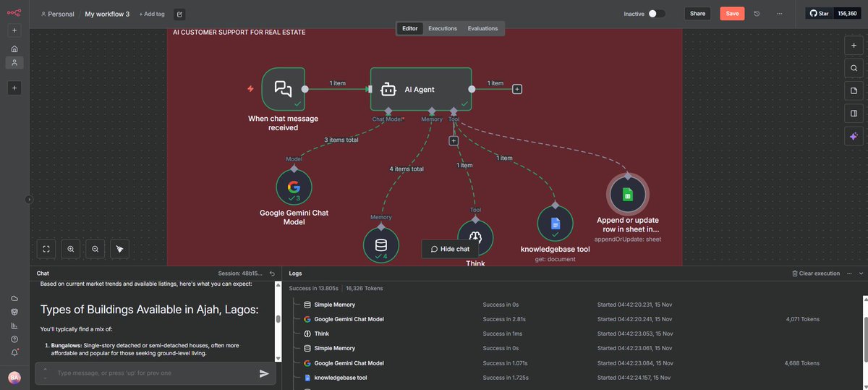This screenshot has width=868, height=390.
Task: Click the Clear execution button
Action: point(816,274)
